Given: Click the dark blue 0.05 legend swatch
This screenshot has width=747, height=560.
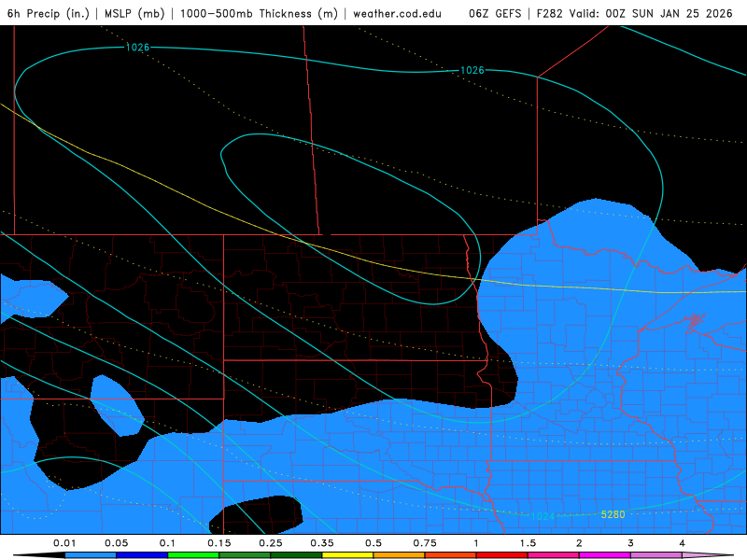Looking at the screenshot, I should pos(142,555).
